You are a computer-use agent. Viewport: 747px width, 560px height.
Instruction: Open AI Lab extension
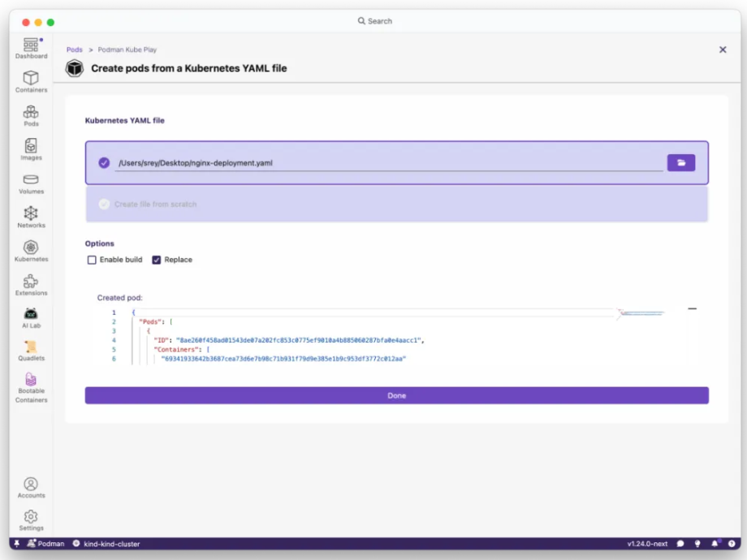click(x=31, y=318)
